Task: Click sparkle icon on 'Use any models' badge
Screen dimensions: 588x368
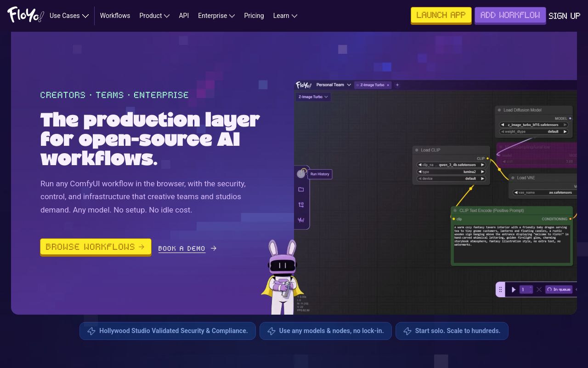Action: (271, 331)
